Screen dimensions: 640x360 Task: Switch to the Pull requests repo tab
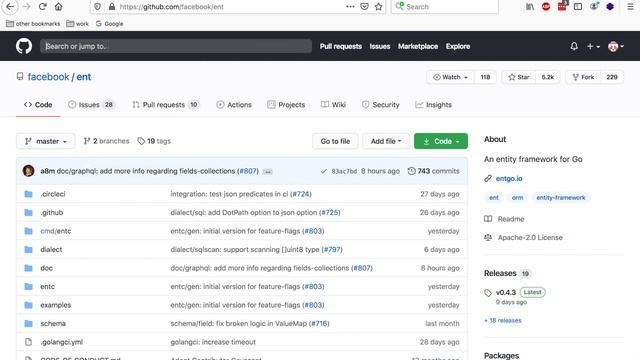click(x=165, y=104)
